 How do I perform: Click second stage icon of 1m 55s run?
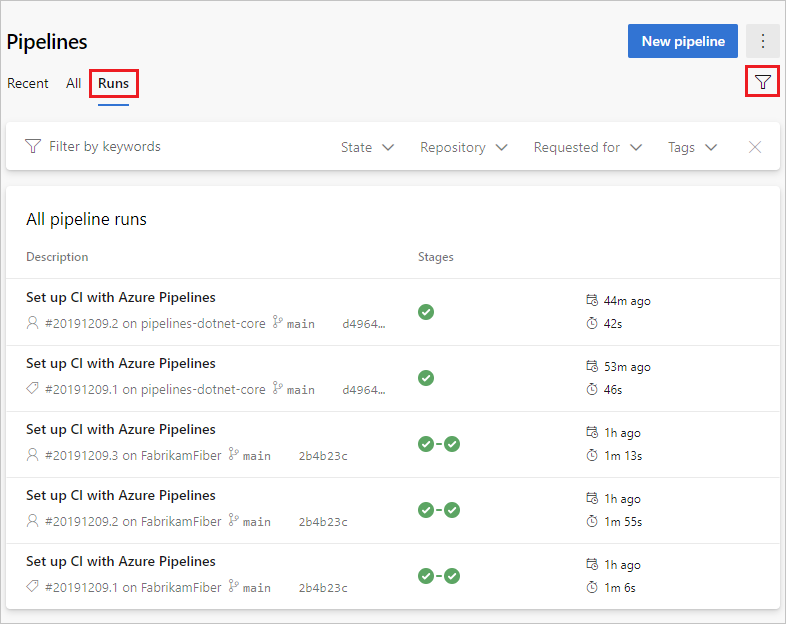[x=452, y=510]
